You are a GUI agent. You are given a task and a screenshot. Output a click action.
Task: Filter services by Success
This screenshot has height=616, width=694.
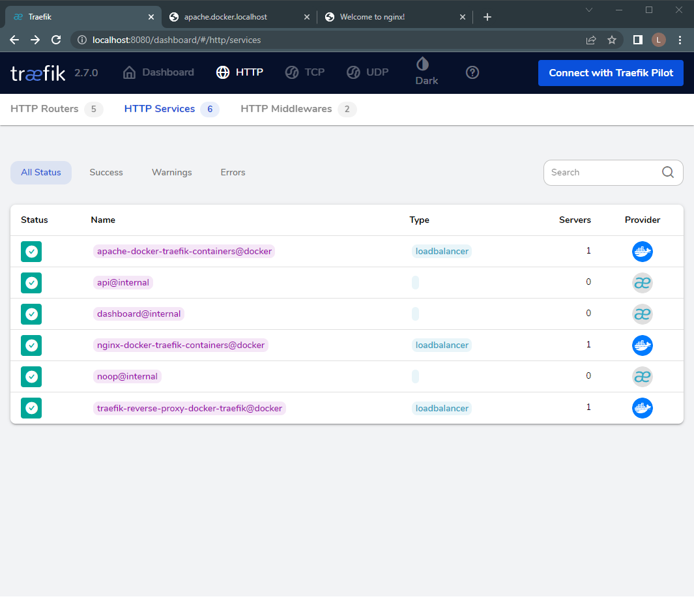tap(106, 173)
